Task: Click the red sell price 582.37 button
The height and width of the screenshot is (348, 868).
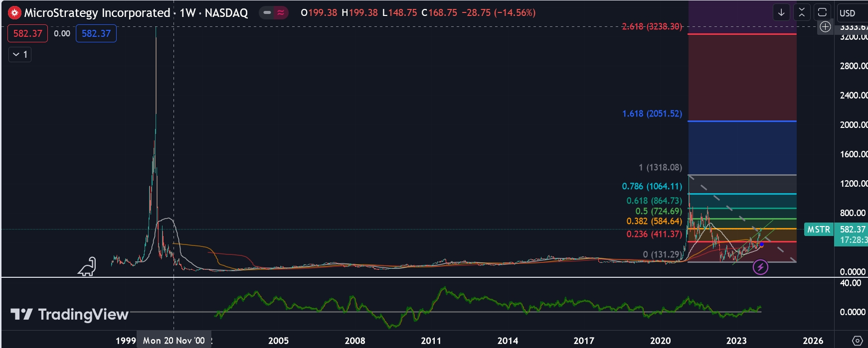Action: [x=27, y=33]
